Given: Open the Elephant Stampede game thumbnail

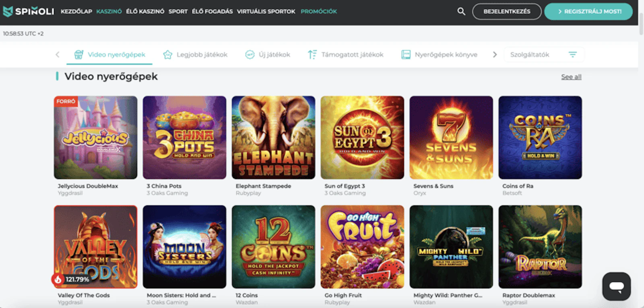Looking at the screenshot, I should click(273, 138).
